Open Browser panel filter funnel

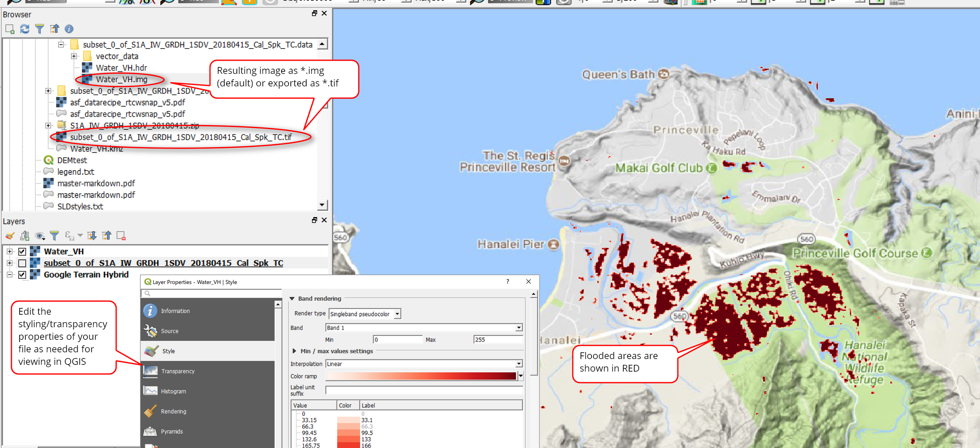pos(40,29)
